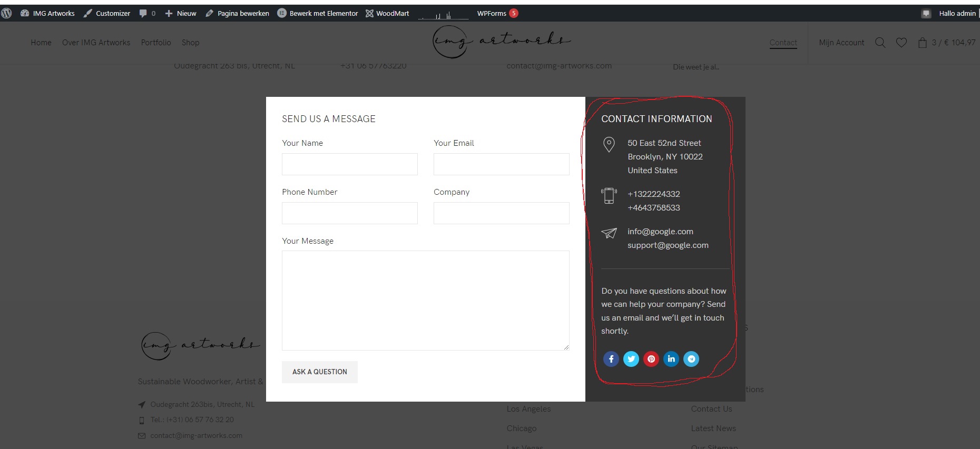Open the Telegram social icon
The image size is (980, 449).
coord(691,359)
